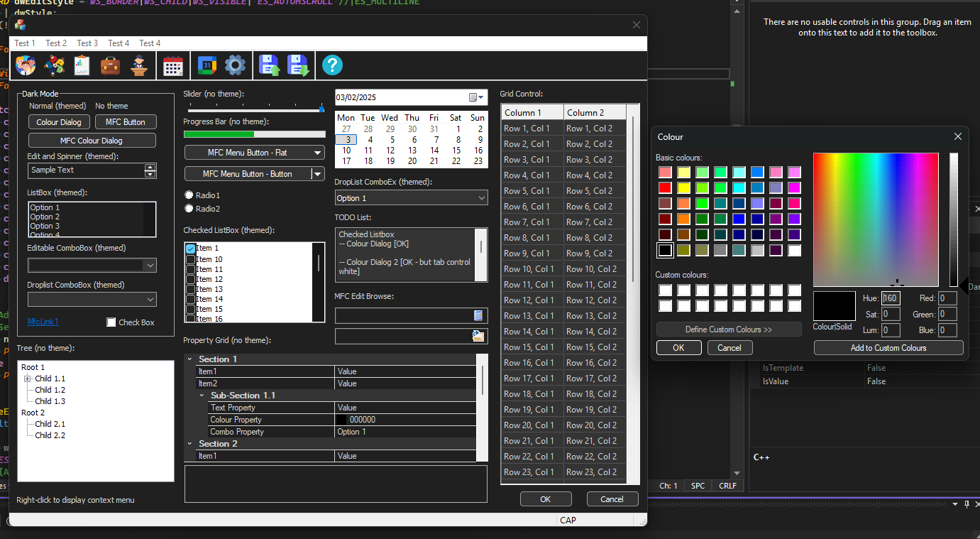Click Cancel in the Colour dialog
Viewport: 980px width, 539px height.
coord(730,348)
